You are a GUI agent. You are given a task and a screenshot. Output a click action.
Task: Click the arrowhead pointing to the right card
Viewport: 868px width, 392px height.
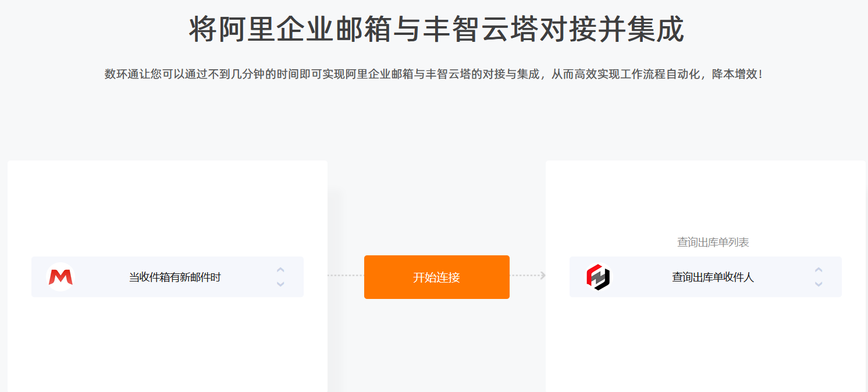click(x=542, y=276)
